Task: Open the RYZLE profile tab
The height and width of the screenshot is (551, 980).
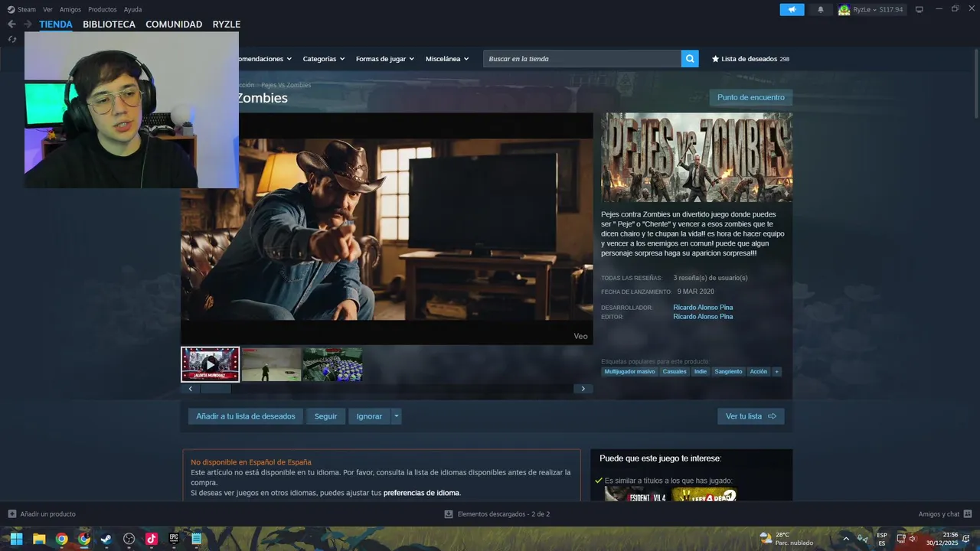Action: [227, 24]
